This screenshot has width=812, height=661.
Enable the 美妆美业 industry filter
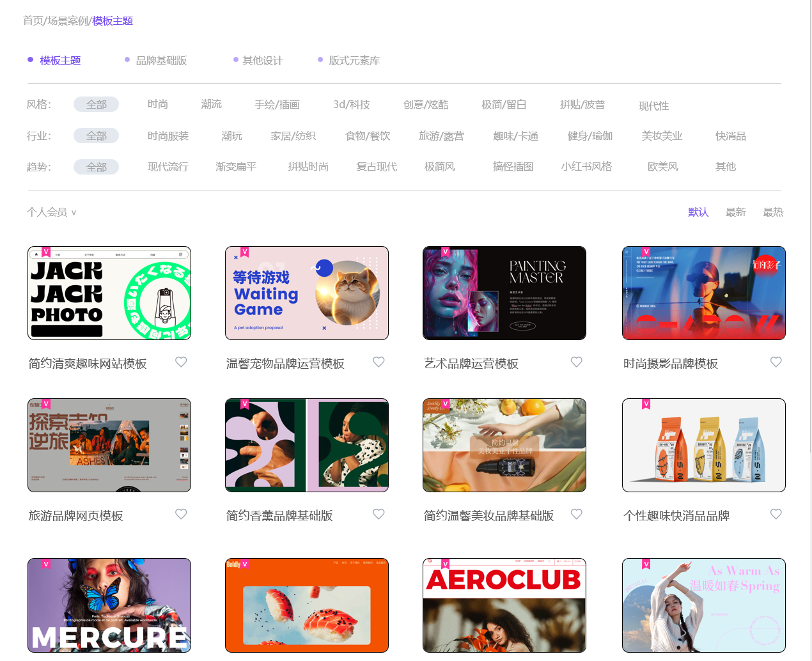click(662, 136)
